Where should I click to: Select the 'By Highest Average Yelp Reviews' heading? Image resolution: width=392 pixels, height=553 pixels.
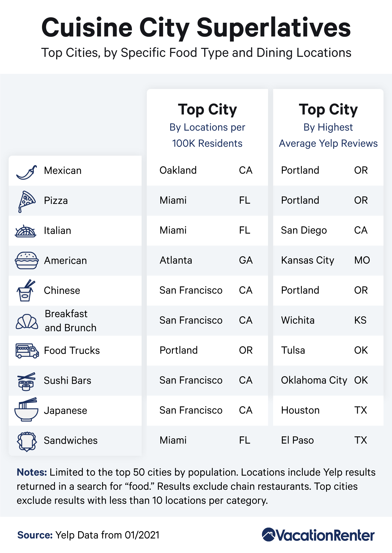328,135
